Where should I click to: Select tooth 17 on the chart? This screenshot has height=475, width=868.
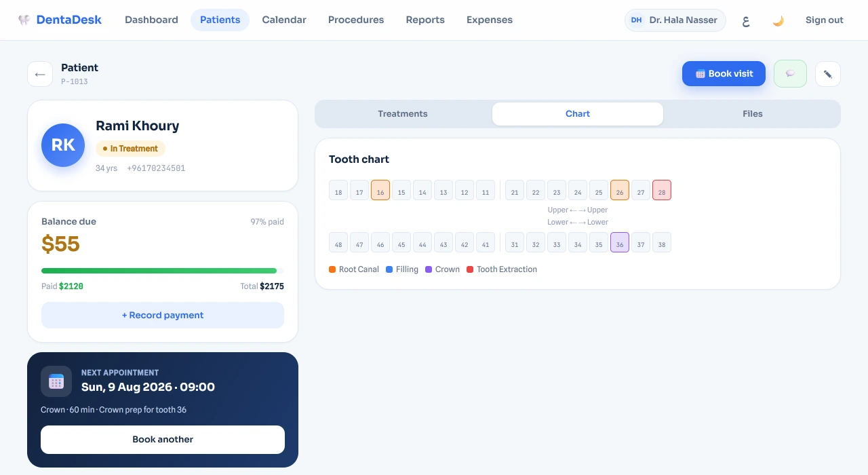[359, 190]
